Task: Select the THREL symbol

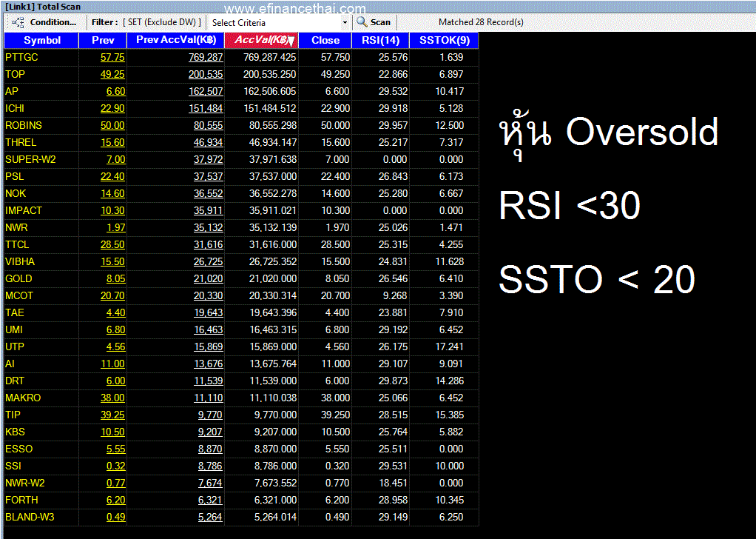Action: (21, 142)
